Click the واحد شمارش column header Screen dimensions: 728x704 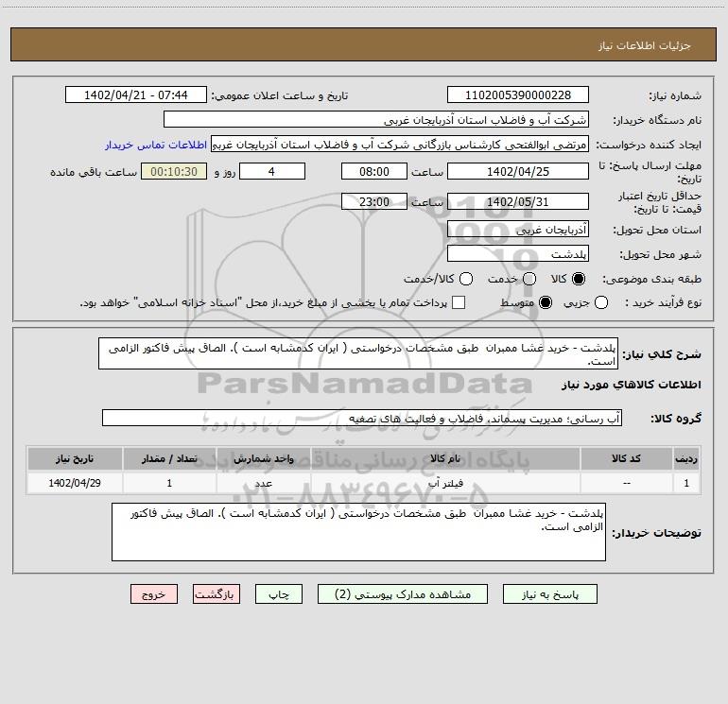pos(263,458)
